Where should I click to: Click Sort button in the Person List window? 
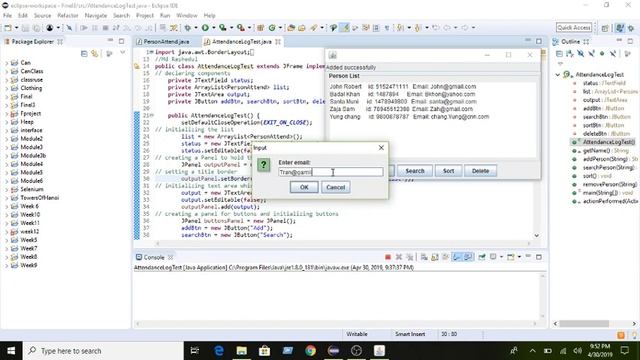coord(448,171)
